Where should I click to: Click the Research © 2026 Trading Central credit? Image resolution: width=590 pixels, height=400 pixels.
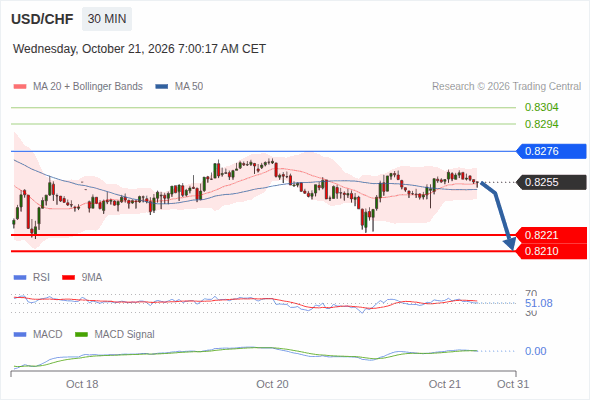[506, 87]
